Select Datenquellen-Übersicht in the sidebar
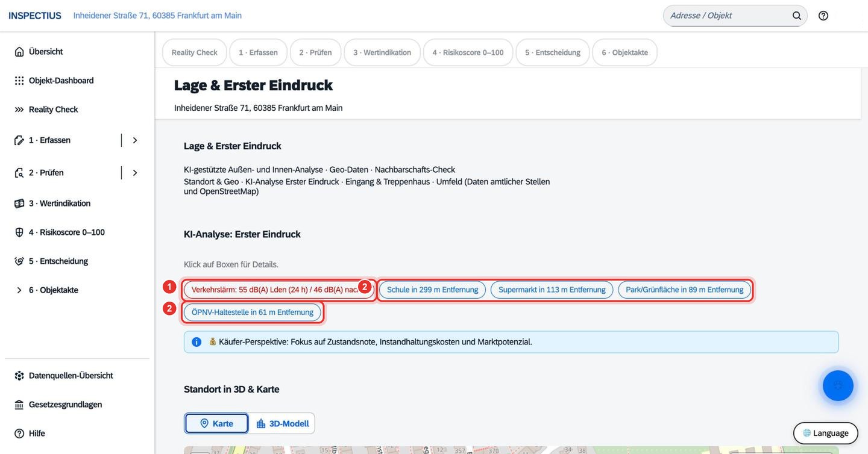 71,376
